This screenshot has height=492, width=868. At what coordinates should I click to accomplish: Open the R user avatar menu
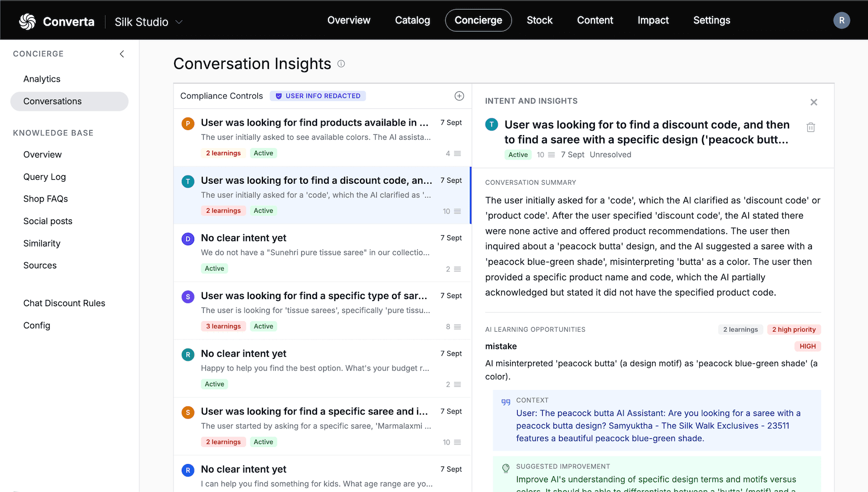(841, 20)
